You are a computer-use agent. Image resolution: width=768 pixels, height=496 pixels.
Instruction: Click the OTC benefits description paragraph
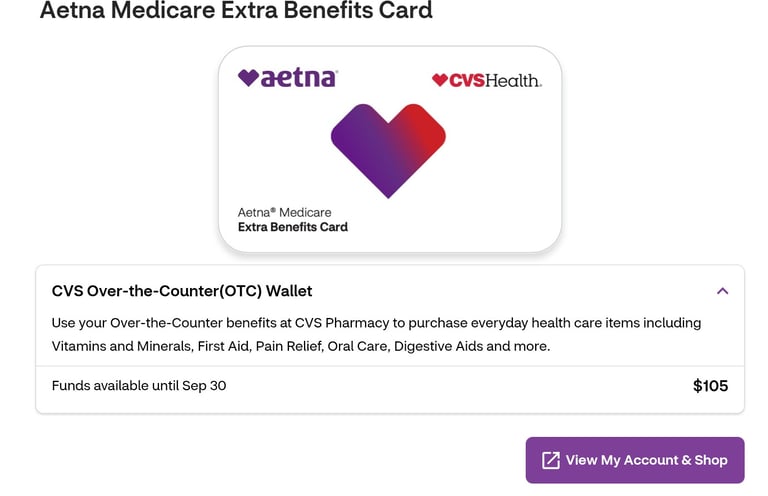(x=376, y=334)
